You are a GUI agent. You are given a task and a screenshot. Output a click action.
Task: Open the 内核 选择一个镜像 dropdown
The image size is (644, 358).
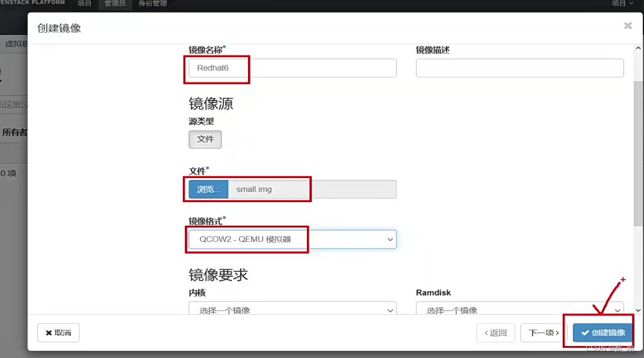[x=293, y=309]
